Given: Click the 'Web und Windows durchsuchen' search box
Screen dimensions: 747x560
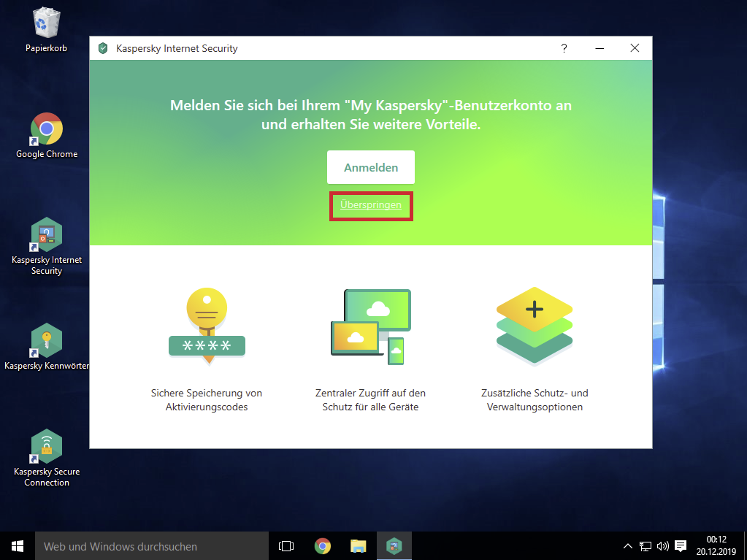Looking at the screenshot, I should 151,546.
